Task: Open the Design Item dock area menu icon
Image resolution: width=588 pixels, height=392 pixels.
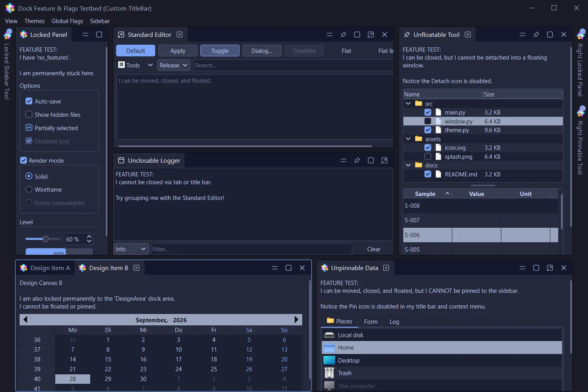Action: 275,268
